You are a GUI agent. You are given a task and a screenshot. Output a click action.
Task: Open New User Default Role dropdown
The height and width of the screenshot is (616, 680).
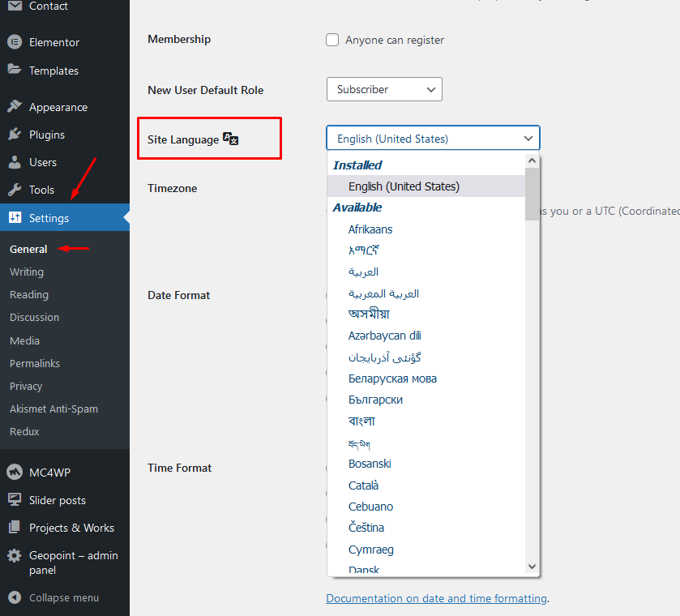click(x=384, y=89)
